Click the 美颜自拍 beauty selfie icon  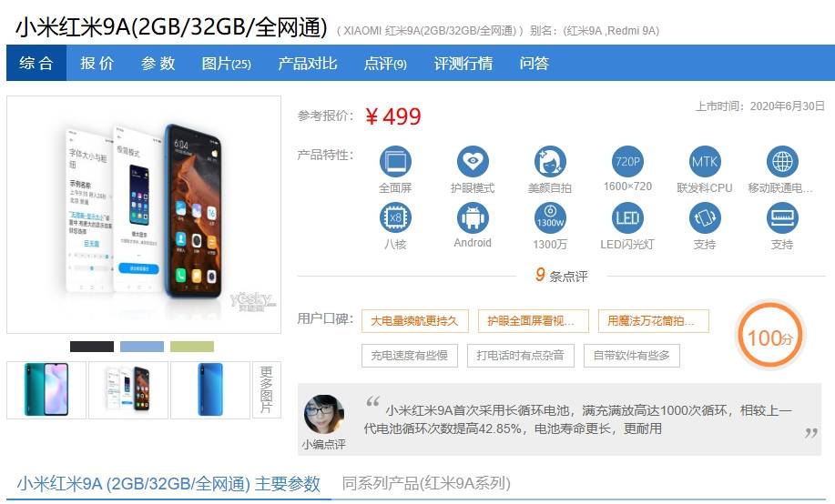[x=550, y=162]
